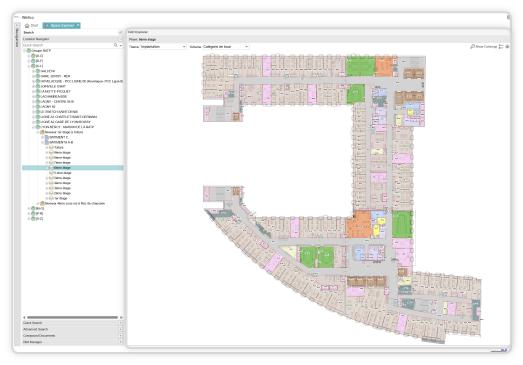
Task: Click the globe icon beside [D-F]
Action: tap(33, 61)
